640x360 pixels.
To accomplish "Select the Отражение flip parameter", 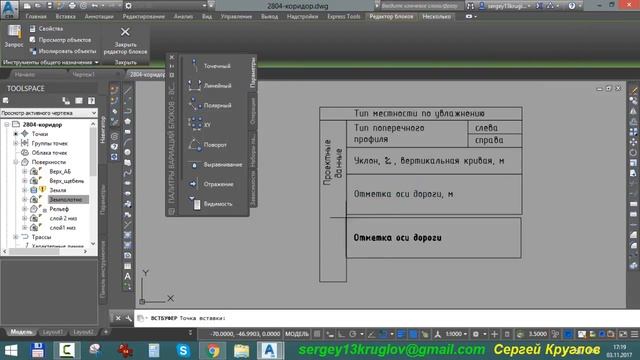I will pos(211,184).
